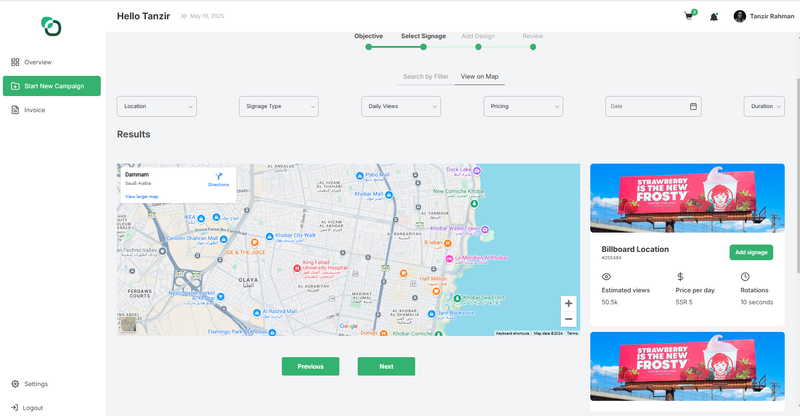Screen dimensions: 800x416
Task: Zoom out on the map
Action: [x=568, y=319]
